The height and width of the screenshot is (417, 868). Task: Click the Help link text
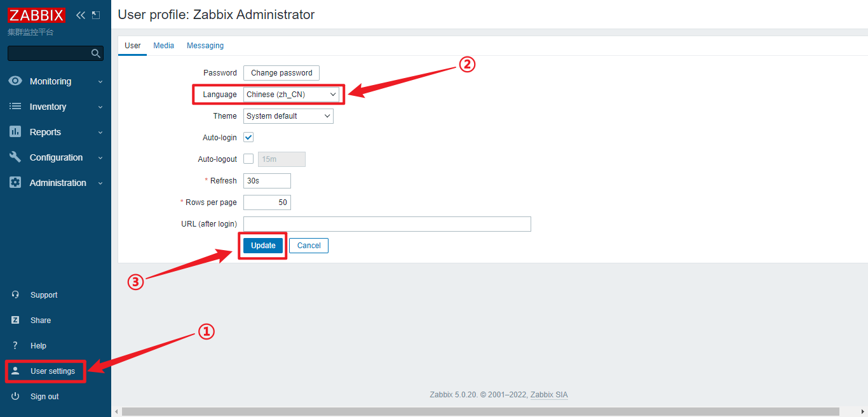[x=38, y=346]
